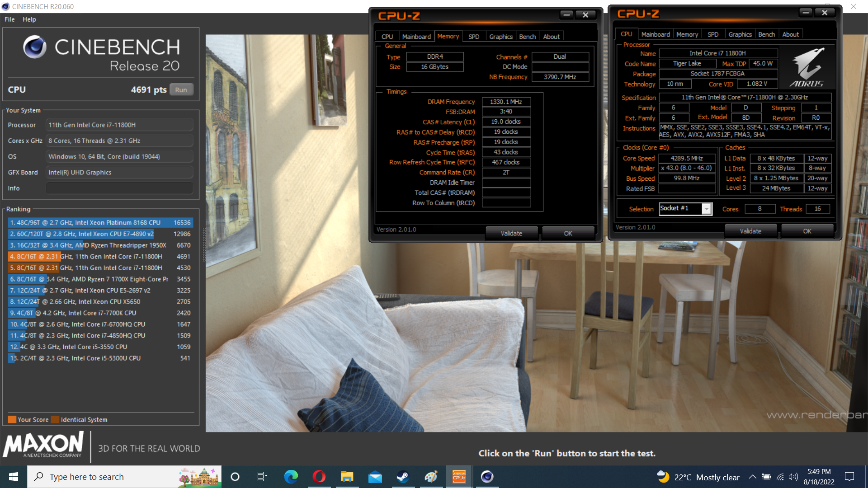868x488 pixels.
Task: Open the paint palette app on taskbar
Action: pyautogui.click(x=431, y=477)
